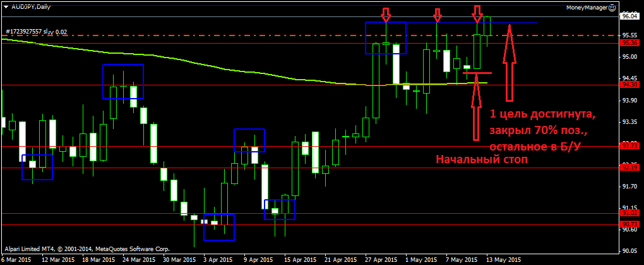
Task: Click the 15 Apr 2015 date on time axis
Action: tap(301, 260)
